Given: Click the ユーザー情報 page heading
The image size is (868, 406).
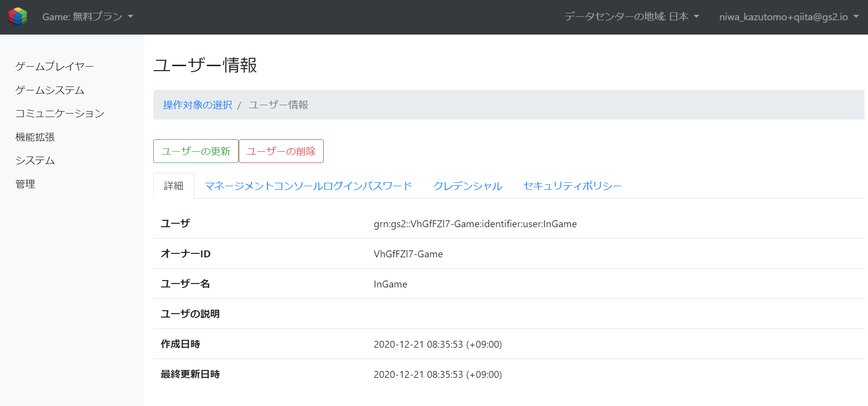Looking at the screenshot, I should pyautogui.click(x=205, y=65).
